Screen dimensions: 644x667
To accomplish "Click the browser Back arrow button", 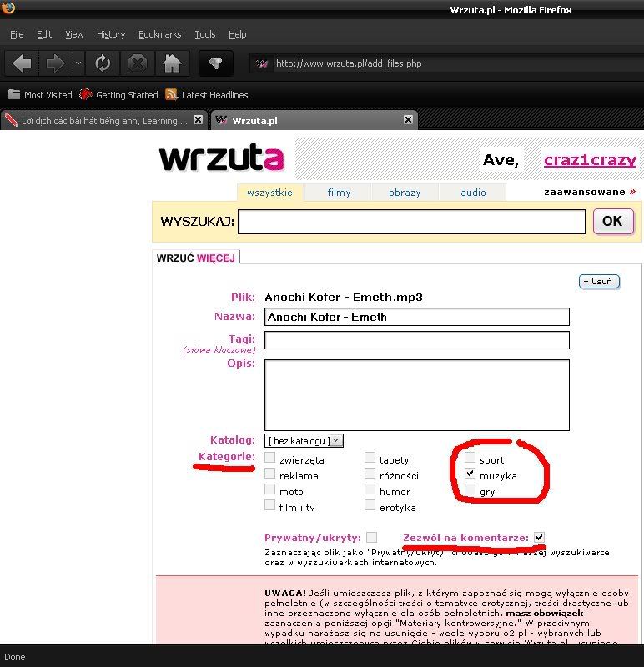I will click(23, 63).
